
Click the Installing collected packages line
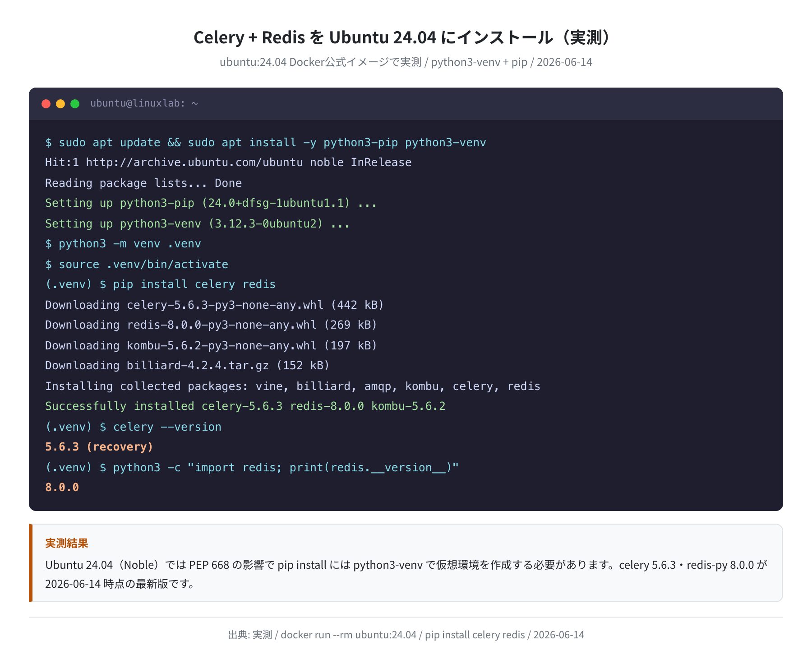tap(293, 386)
